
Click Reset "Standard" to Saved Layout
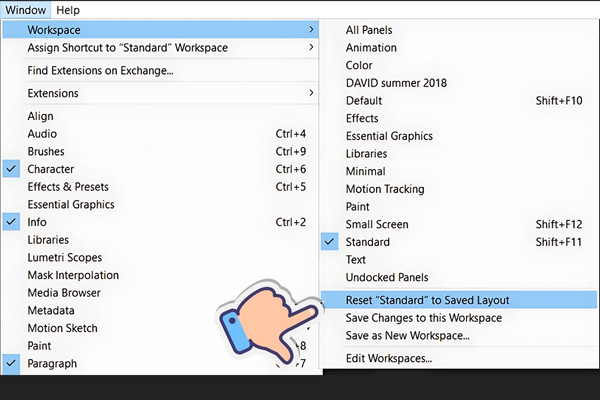[459, 300]
